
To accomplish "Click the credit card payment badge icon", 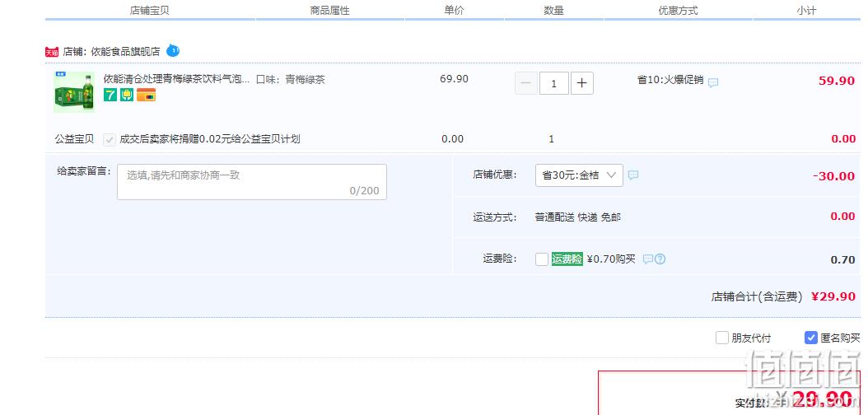I will coord(146,95).
